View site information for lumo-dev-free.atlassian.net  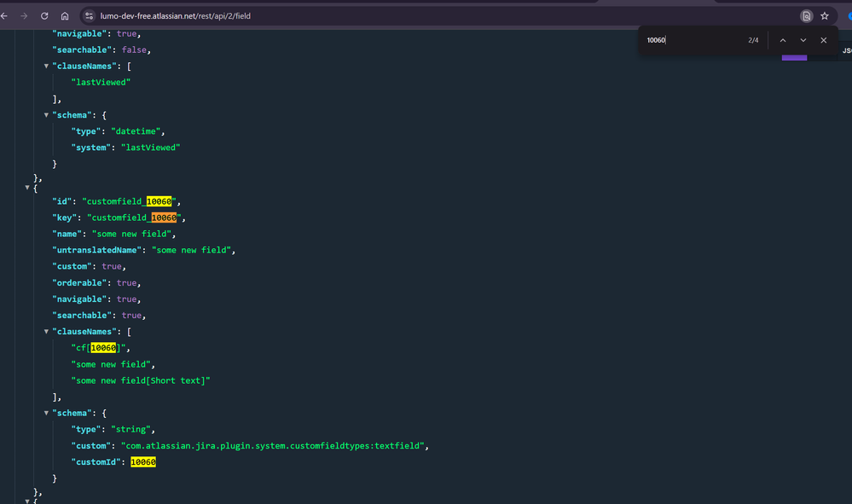coord(89,16)
